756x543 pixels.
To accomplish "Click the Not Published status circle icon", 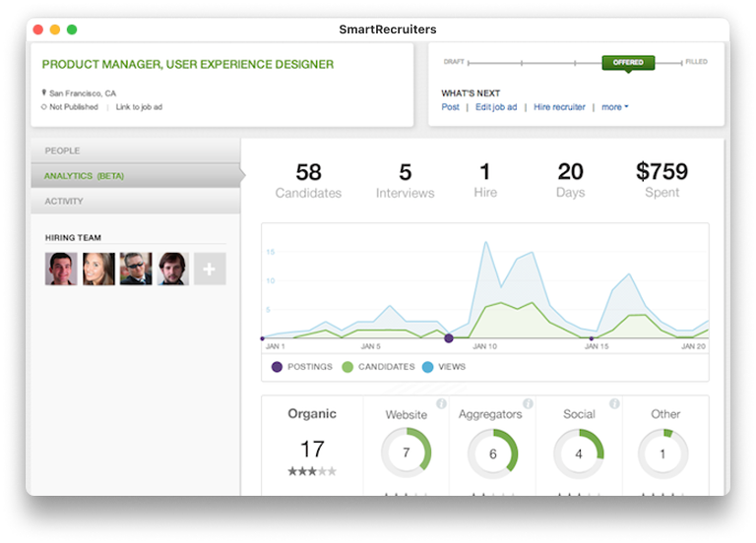I will [44, 107].
